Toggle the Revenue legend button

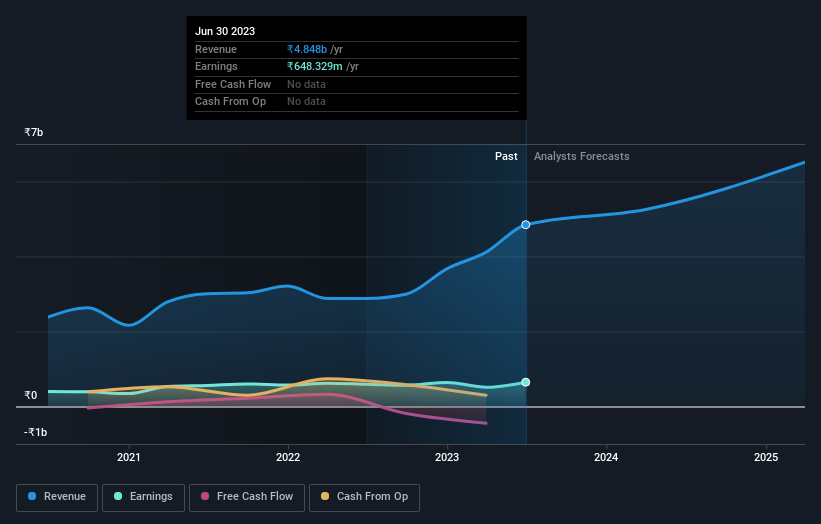pos(57,497)
